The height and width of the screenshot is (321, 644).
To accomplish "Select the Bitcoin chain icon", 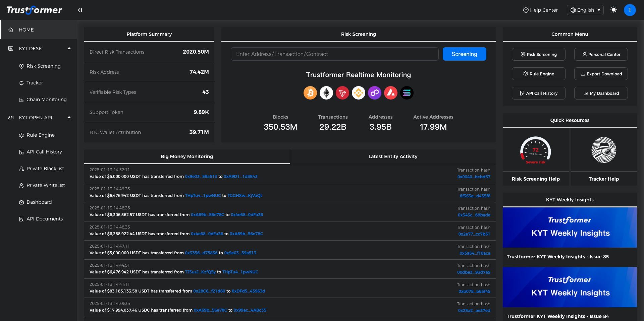I will 310,93.
